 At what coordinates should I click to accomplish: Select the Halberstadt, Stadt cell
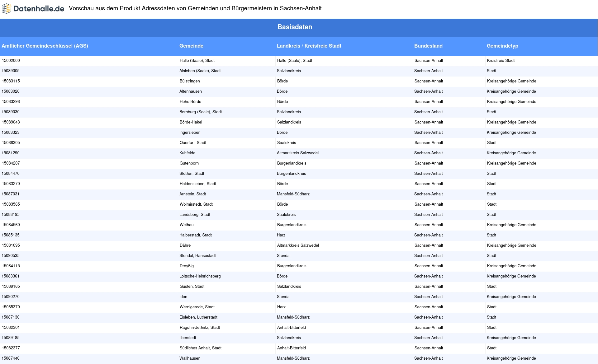pos(196,235)
